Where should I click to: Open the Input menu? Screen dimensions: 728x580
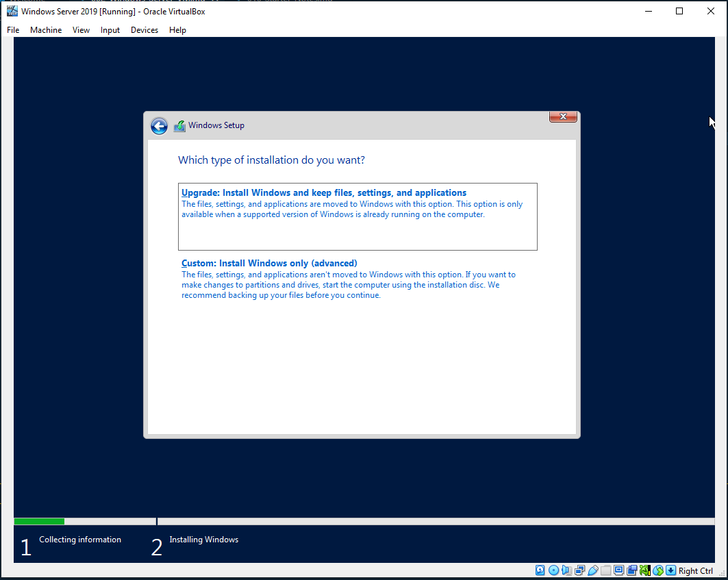(110, 29)
